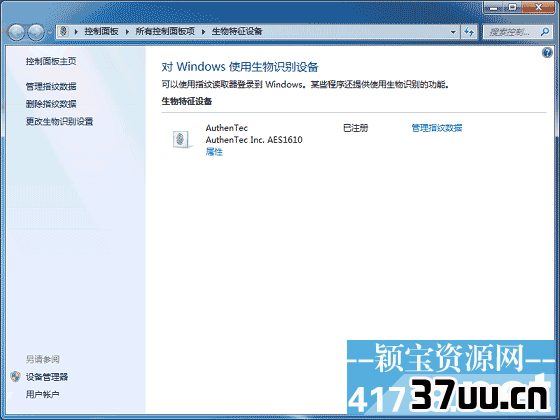This screenshot has width=560, height=420.
Task: Click the 搜索控制面板 search field
Action: 512,32
